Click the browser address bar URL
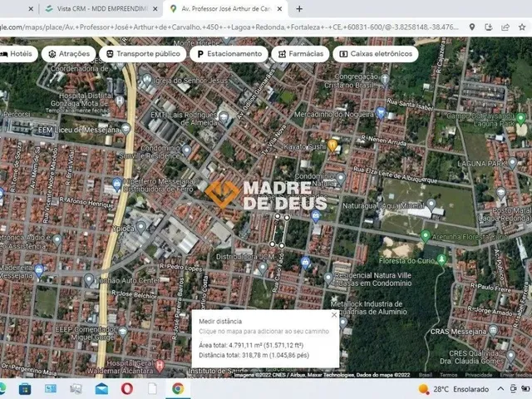532x399 pixels. tap(229, 27)
